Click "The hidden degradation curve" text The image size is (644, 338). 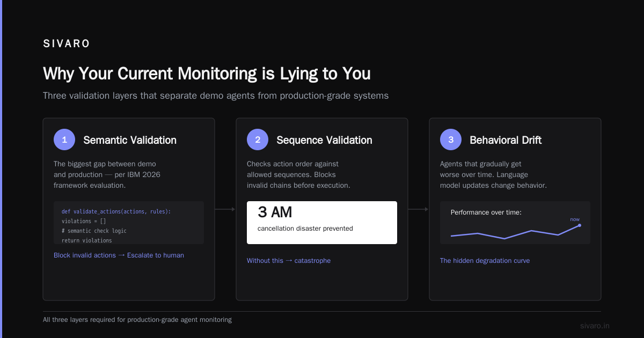(x=485, y=261)
